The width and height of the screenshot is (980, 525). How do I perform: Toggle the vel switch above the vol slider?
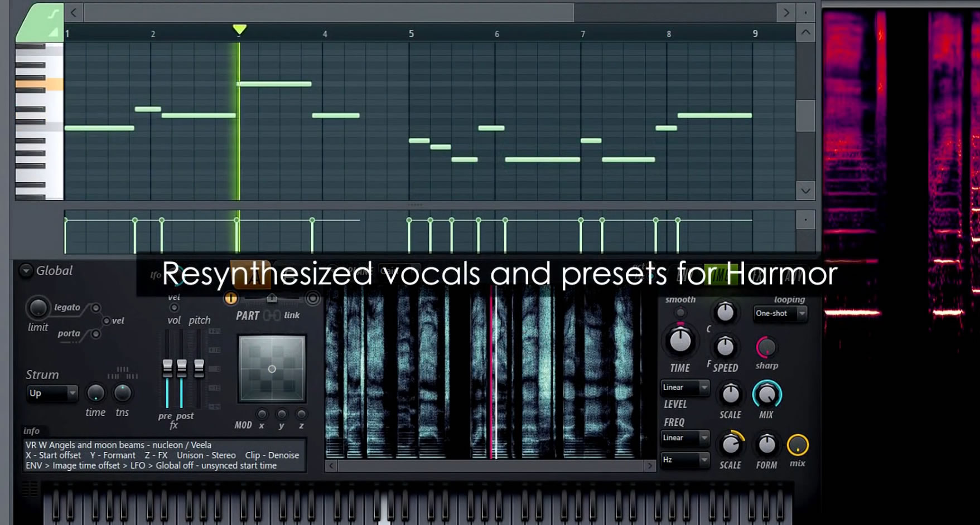(x=174, y=308)
